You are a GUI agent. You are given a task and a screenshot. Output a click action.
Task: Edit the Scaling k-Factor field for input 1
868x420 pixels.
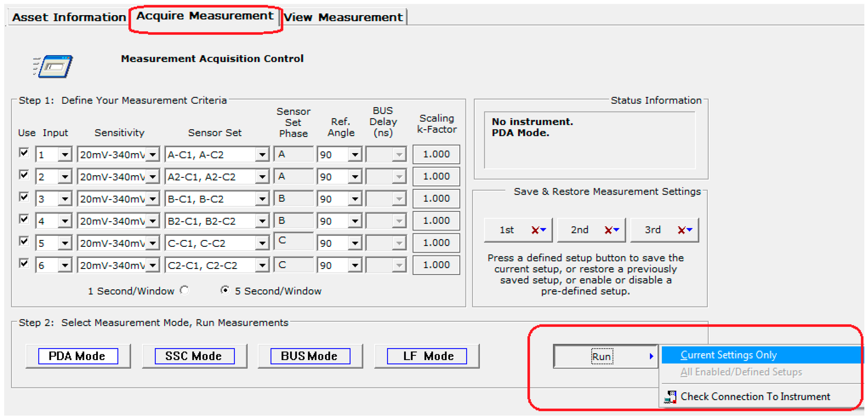436,154
